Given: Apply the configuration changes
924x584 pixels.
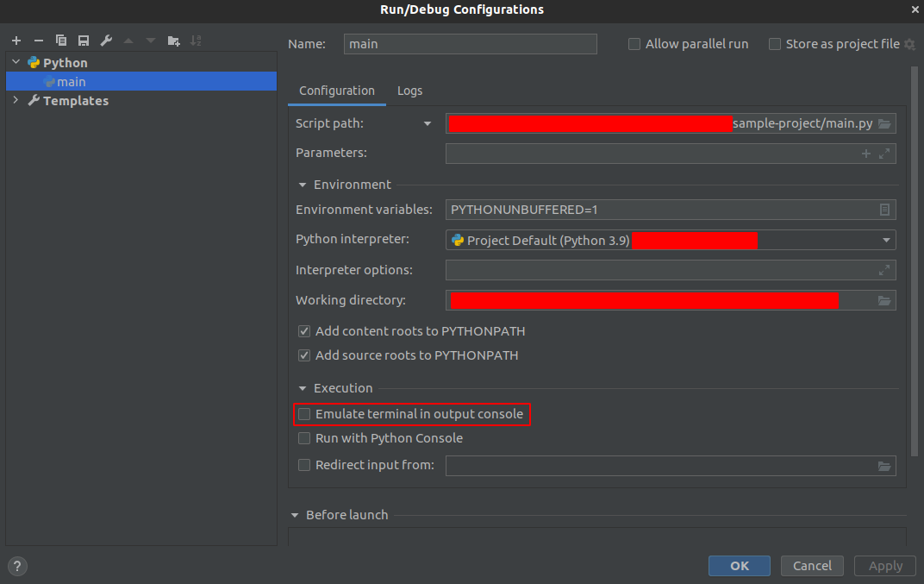Looking at the screenshot, I should (884, 566).
